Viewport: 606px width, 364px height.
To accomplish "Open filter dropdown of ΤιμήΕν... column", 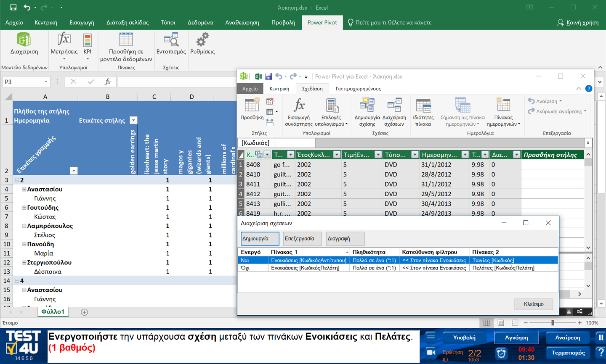I will [378, 155].
